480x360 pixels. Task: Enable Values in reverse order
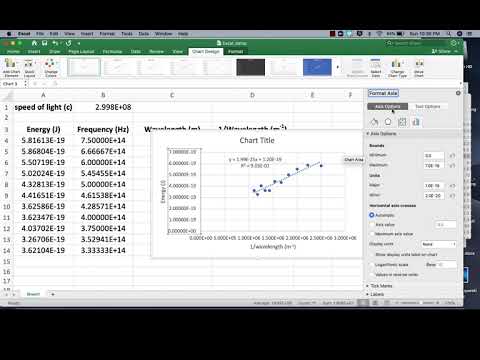tap(372, 275)
